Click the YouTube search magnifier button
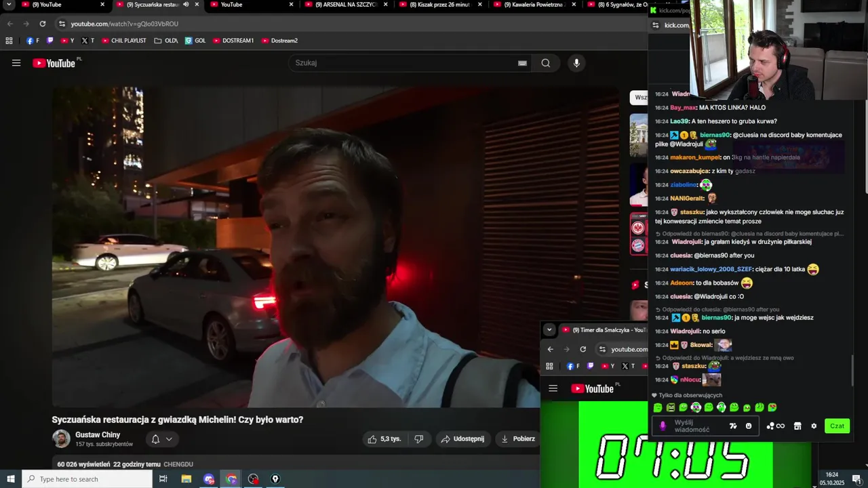The image size is (868, 488). [x=546, y=63]
